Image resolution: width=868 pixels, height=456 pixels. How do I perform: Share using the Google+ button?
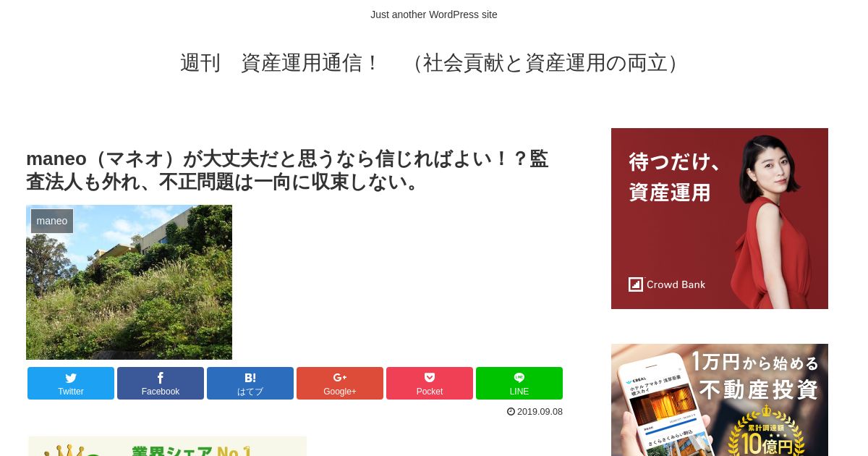[x=340, y=383]
